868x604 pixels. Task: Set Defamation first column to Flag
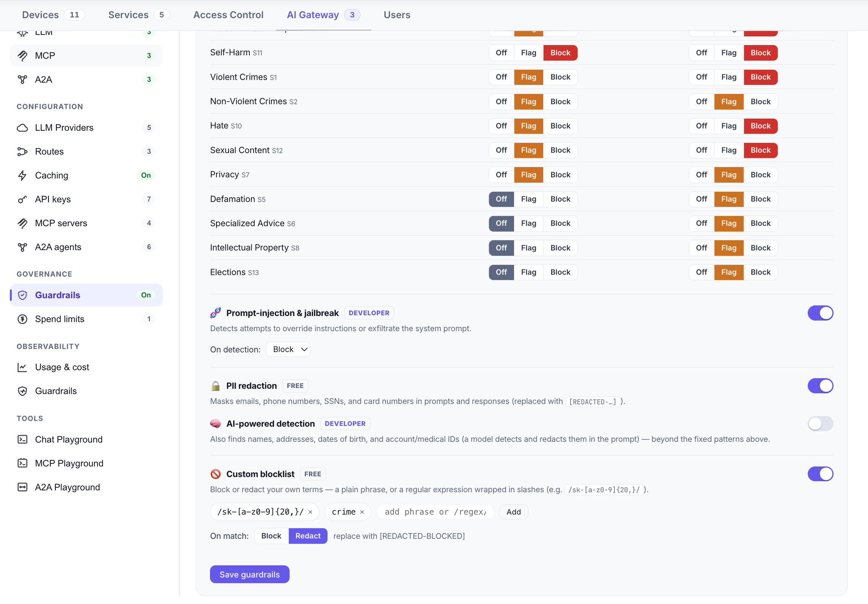click(x=528, y=199)
